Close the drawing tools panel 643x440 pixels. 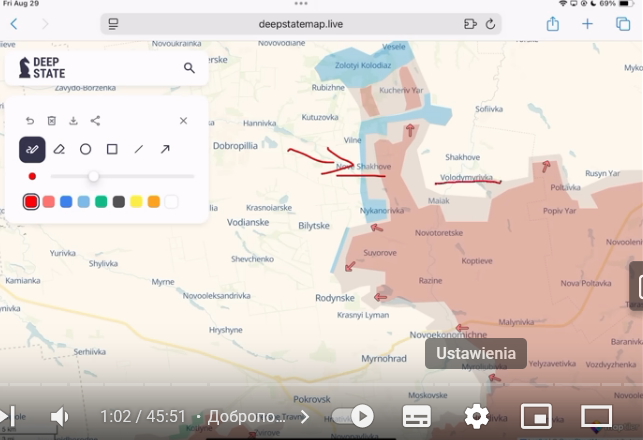(x=183, y=121)
